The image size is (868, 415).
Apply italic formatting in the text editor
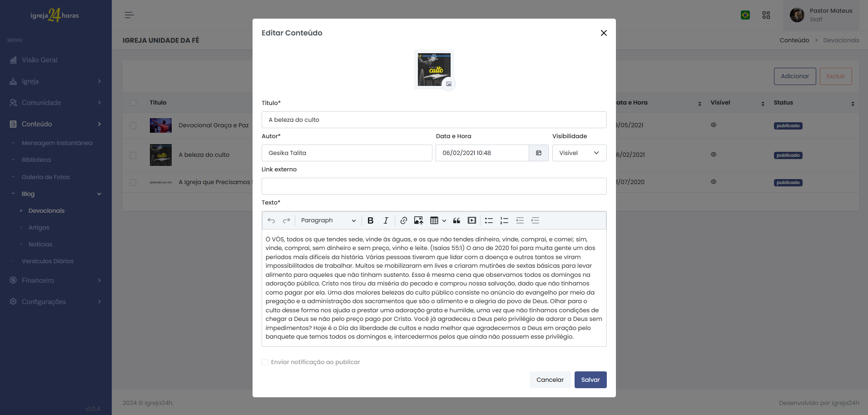click(x=386, y=220)
